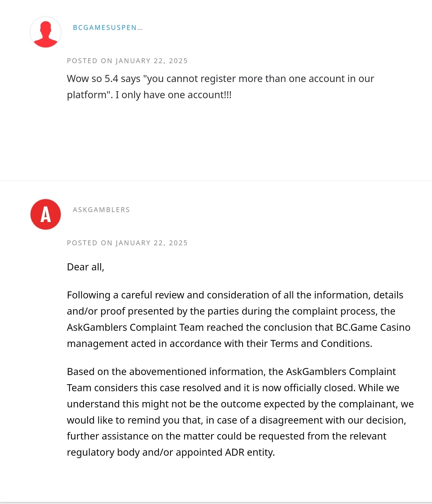Screen dimensions: 432x504
Task: Click the AskGamblers red 'A' logo avatar
Action: (x=46, y=214)
